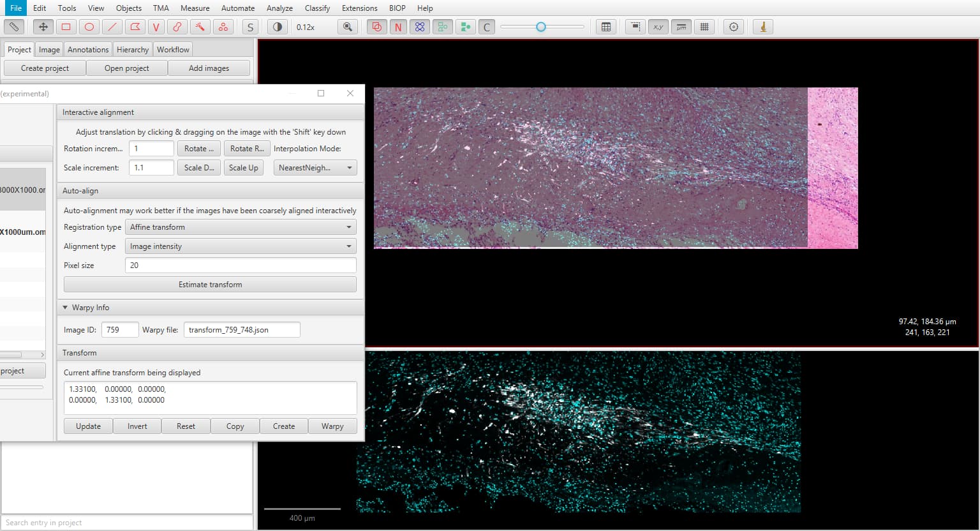Collapse the Warpy Info section
The width and height of the screenshot is (980, 531).
[x=65, y=308]
